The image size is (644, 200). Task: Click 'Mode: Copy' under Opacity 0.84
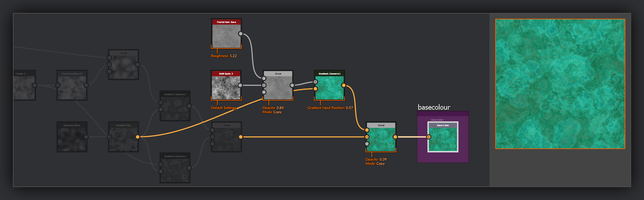272,112
